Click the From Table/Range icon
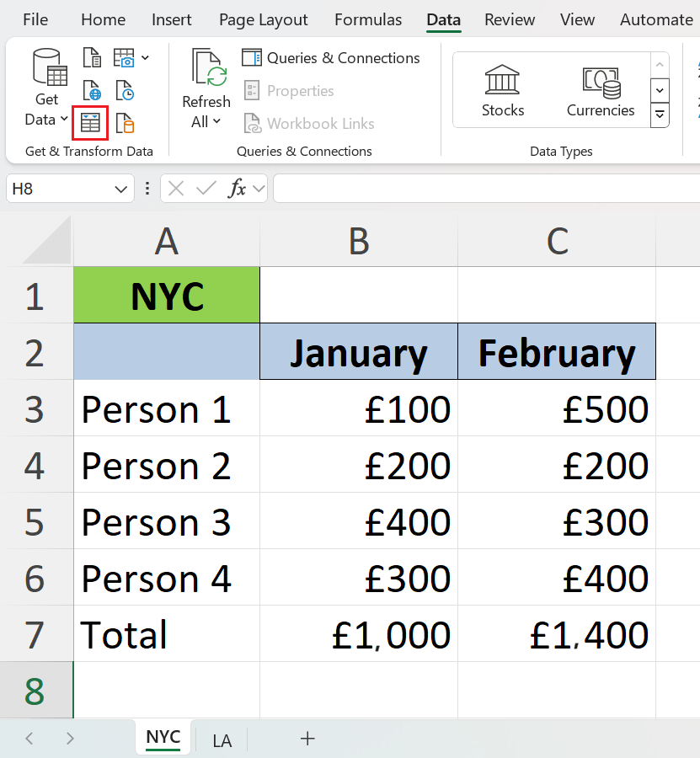Screen dimensions: 700x758 coord(90,124)
